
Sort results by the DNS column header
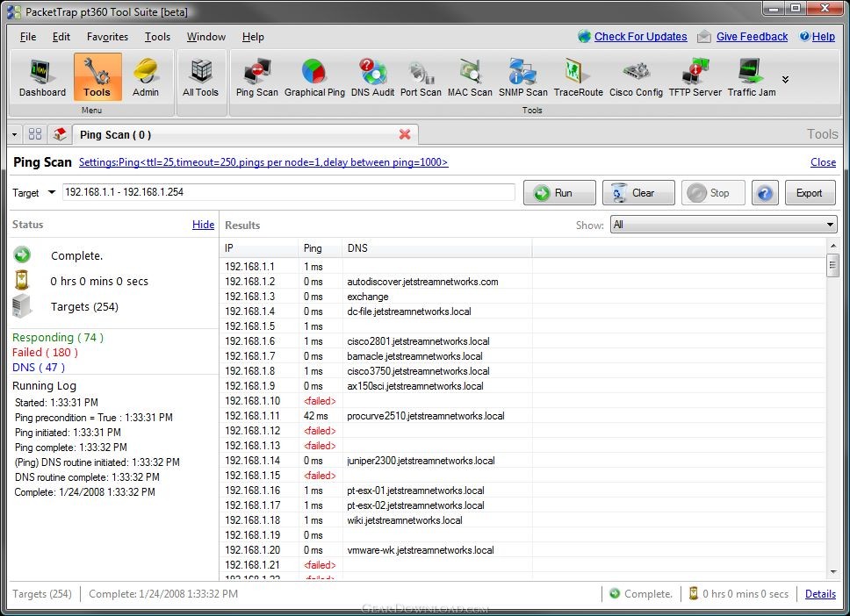tap(437, 248)
